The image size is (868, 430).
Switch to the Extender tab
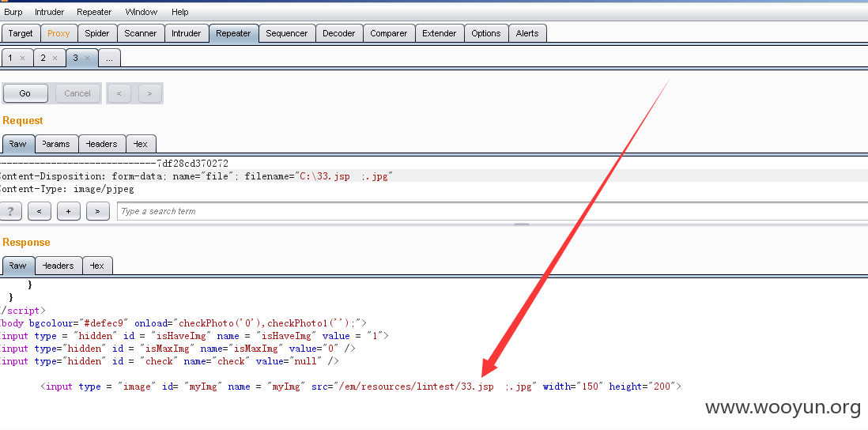point(439,33)
